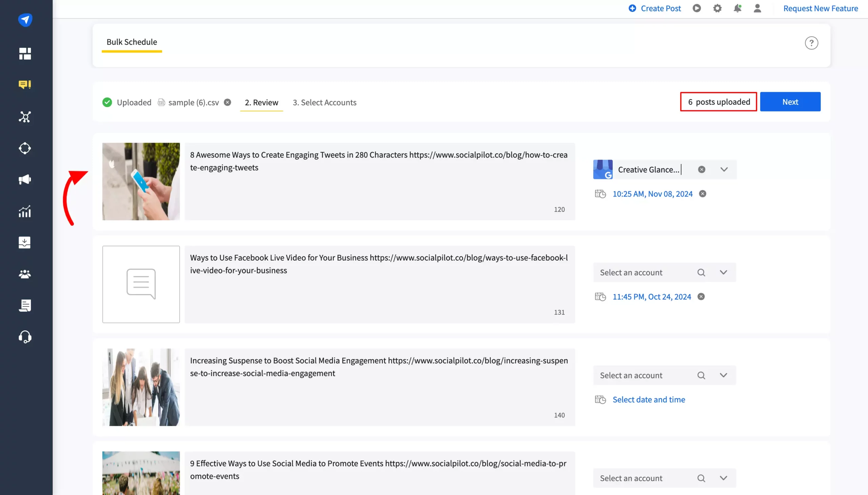Click the 140 character count
Viewport: 868px width, 495px height.
pyautogui.click(x=559, y=415)
